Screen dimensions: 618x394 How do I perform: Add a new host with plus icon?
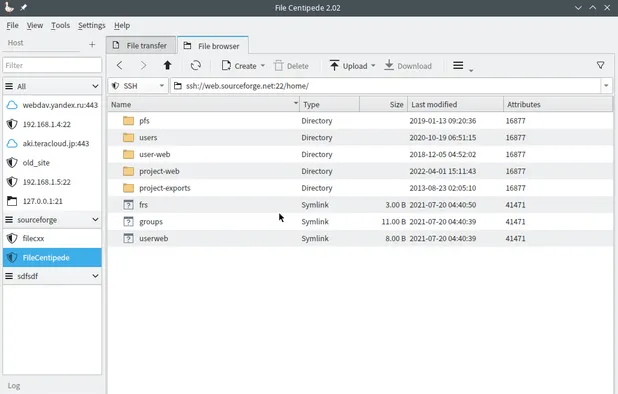tap(92, 45)
